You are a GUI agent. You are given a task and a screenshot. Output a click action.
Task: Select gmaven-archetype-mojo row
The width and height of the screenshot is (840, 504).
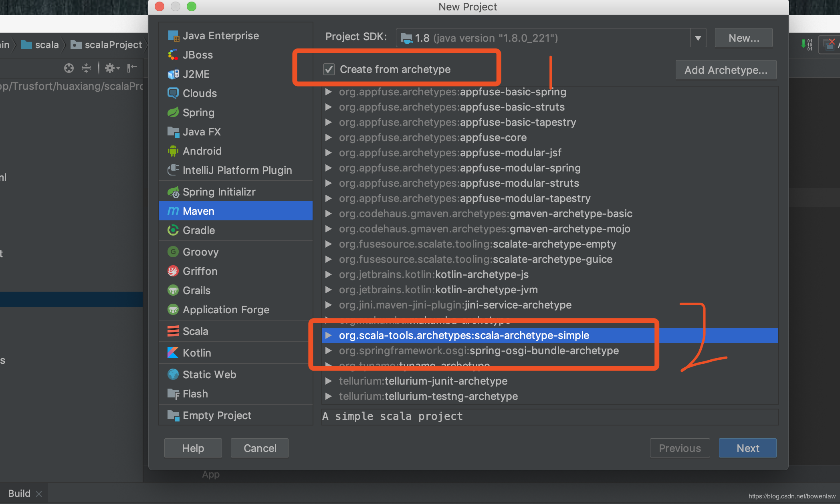[550, 229]
